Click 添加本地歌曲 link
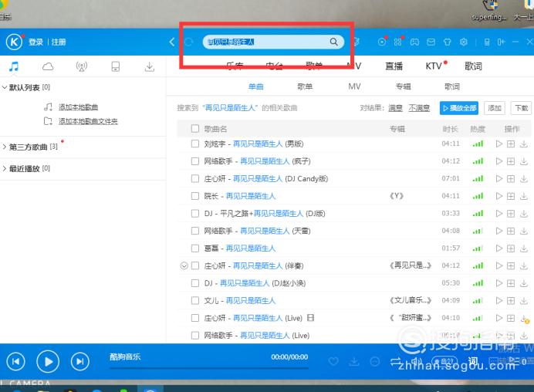This screenshot has width=534, height=392. click(79, 107)
